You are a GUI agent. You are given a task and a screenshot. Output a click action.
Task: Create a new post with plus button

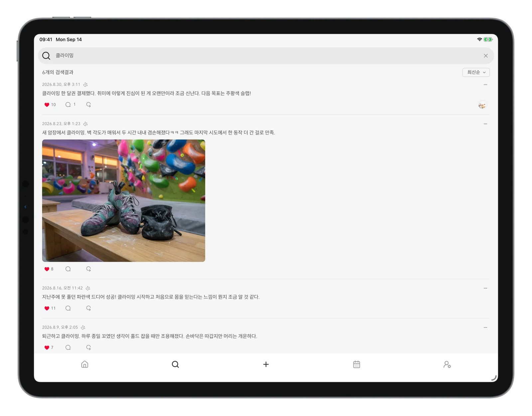tap(266, 364)
